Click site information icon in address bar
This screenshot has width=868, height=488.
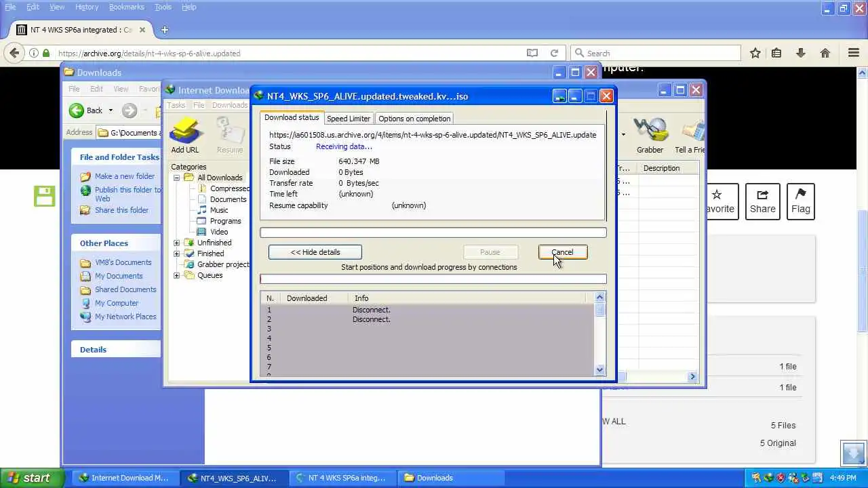pyautogui.click(x=33, y=53)
